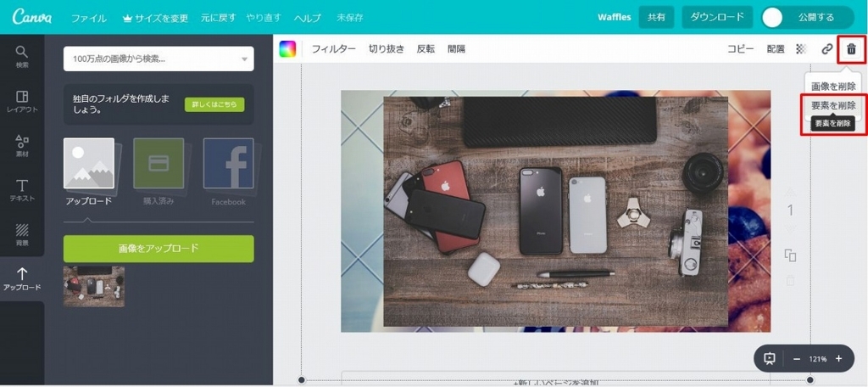Click the 未保存 save status
Viewport: 868px width, 387px height.
[350, 18]
